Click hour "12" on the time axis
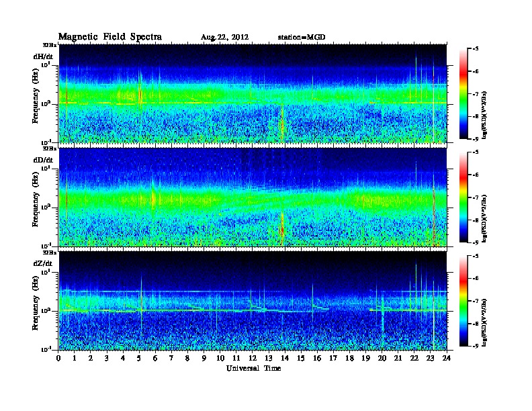The height and width of the screenshot is (411, 532). coord(253,358)
